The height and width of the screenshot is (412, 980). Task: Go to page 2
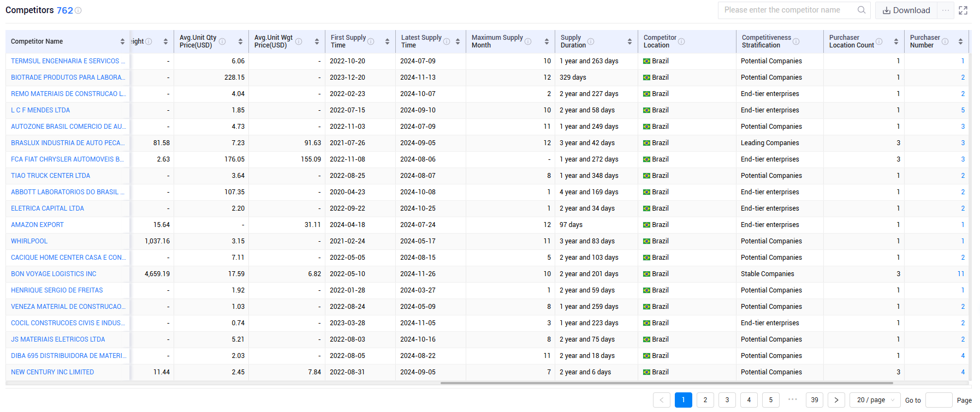(705, 400)
